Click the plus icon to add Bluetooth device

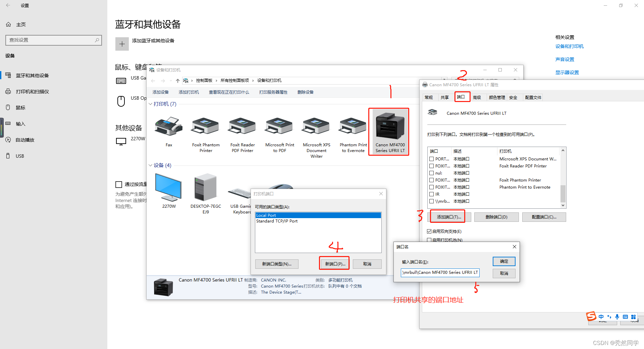[x=122, y=44]
